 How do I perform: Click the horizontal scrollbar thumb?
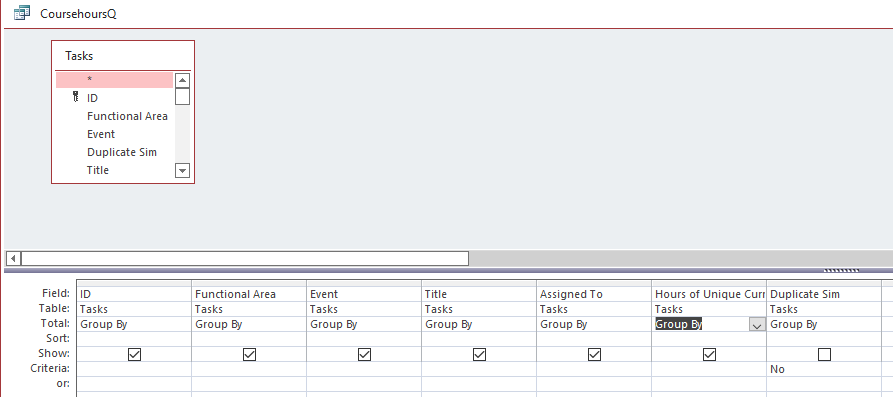point(245,259)
